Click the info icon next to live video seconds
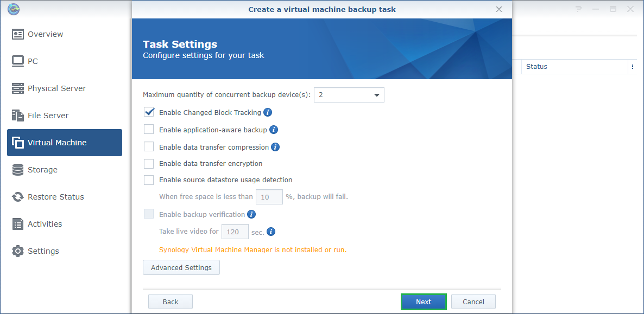Viewport: 644px width, 314px height. click(271, 232)
